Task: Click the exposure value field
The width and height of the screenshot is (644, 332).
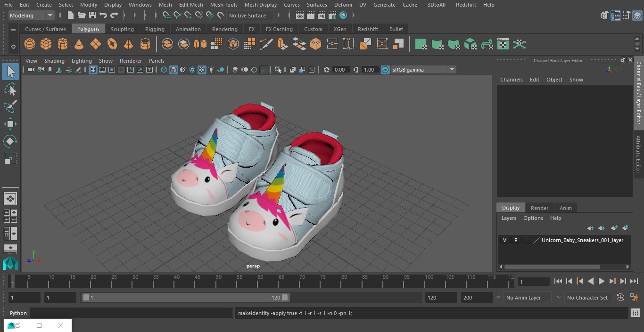Action: 340,70
